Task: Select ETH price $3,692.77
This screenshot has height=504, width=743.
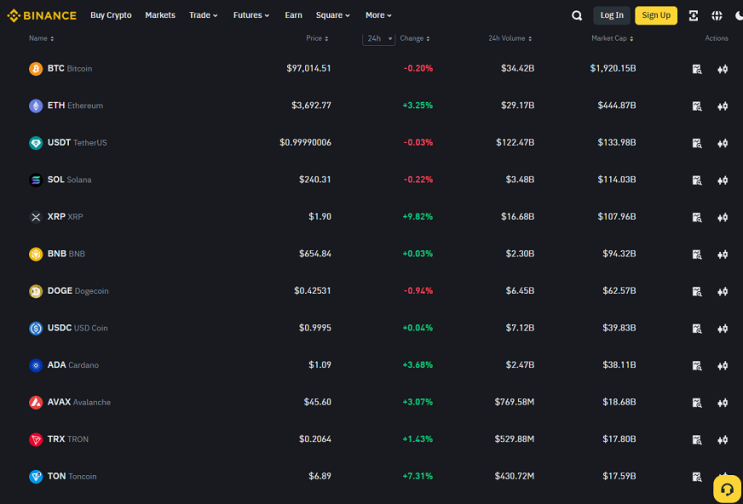Action: tap(311, 105)
